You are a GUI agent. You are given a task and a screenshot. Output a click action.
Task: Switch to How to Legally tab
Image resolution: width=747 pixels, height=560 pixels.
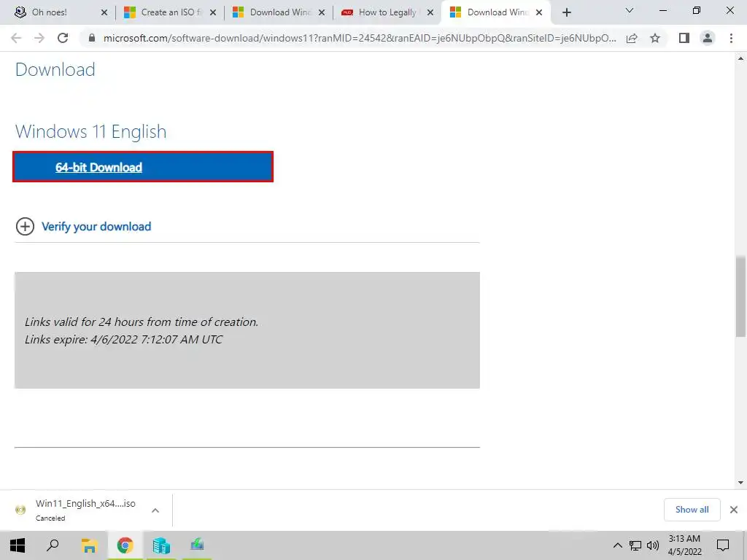coord(379,12)
